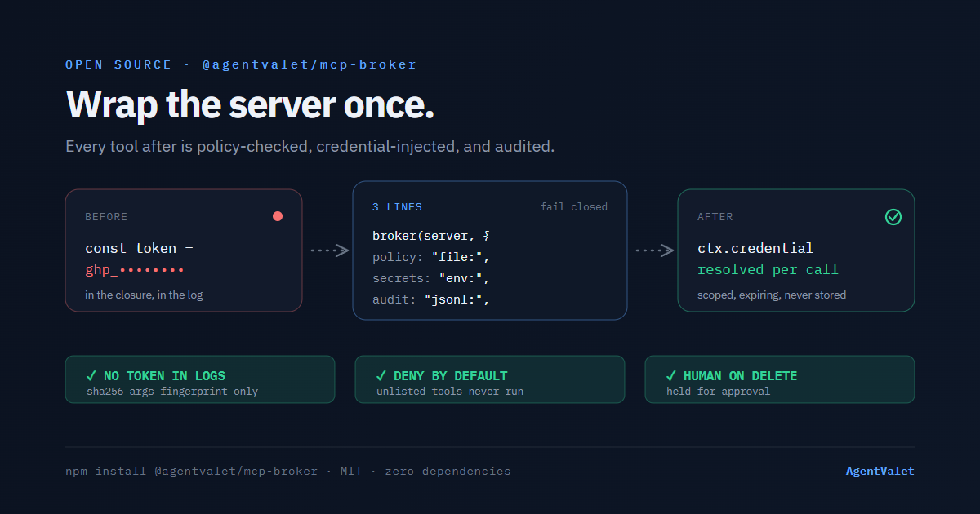Click "in the closure, in the log" caption

(x=144, y=295)
